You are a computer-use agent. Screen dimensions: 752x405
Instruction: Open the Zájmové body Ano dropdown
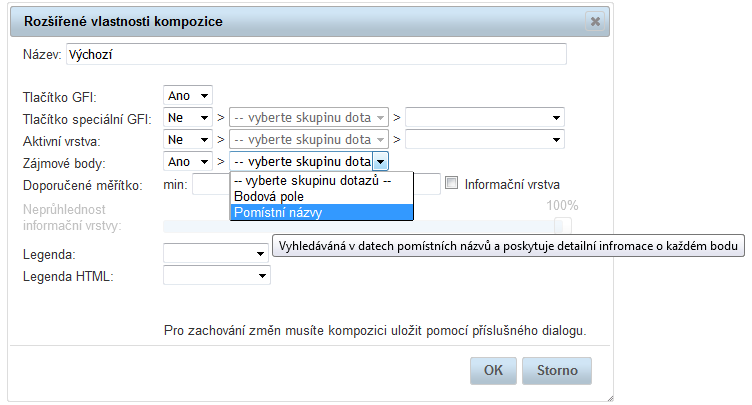tap(188, 162)
